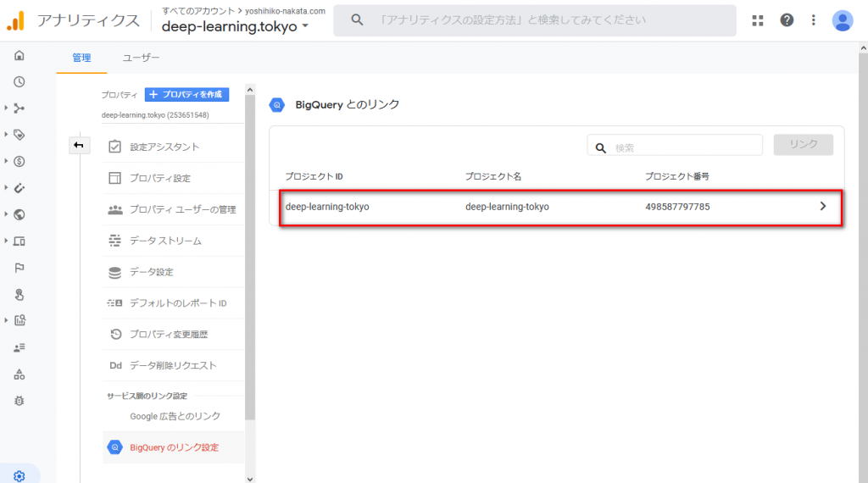Click the すべてのアカウント breadcrumb link
This screenshot has height=483, width=868.
click(198, 10)
